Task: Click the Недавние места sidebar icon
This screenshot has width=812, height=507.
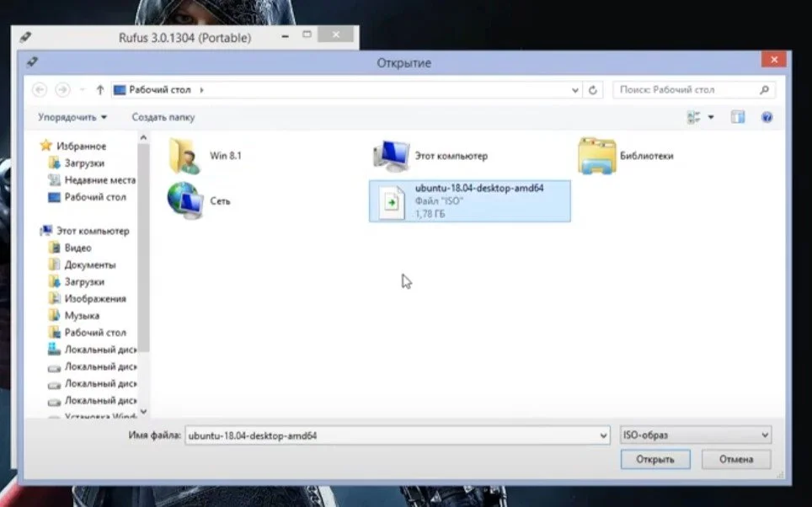Action: (54, 179)
